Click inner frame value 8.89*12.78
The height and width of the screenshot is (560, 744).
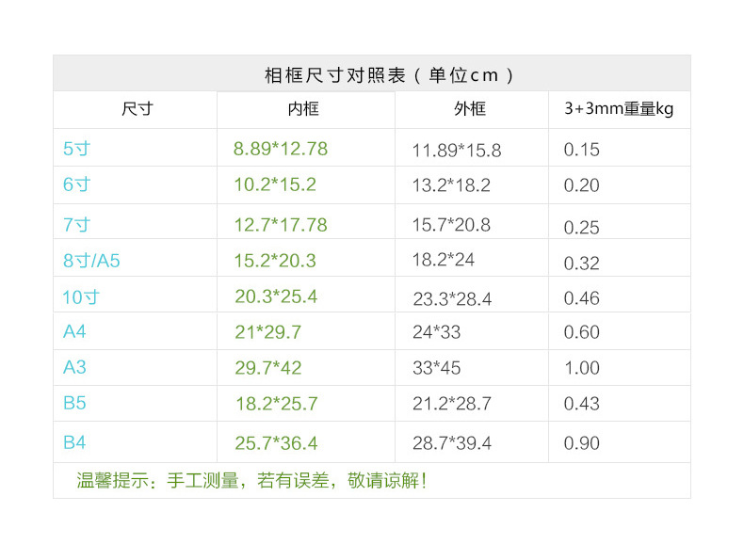click(x=281, y=149)
